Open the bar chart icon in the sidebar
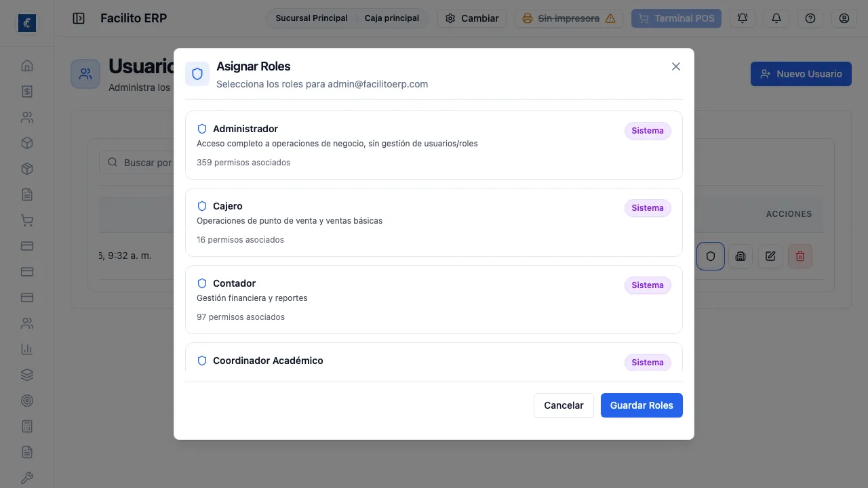 (27, 349)
